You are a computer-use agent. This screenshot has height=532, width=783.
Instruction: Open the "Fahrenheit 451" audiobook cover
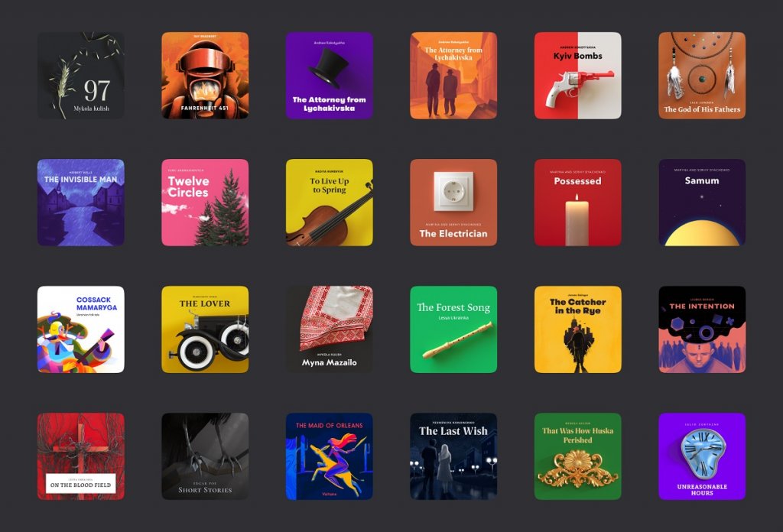pos(205,76)
